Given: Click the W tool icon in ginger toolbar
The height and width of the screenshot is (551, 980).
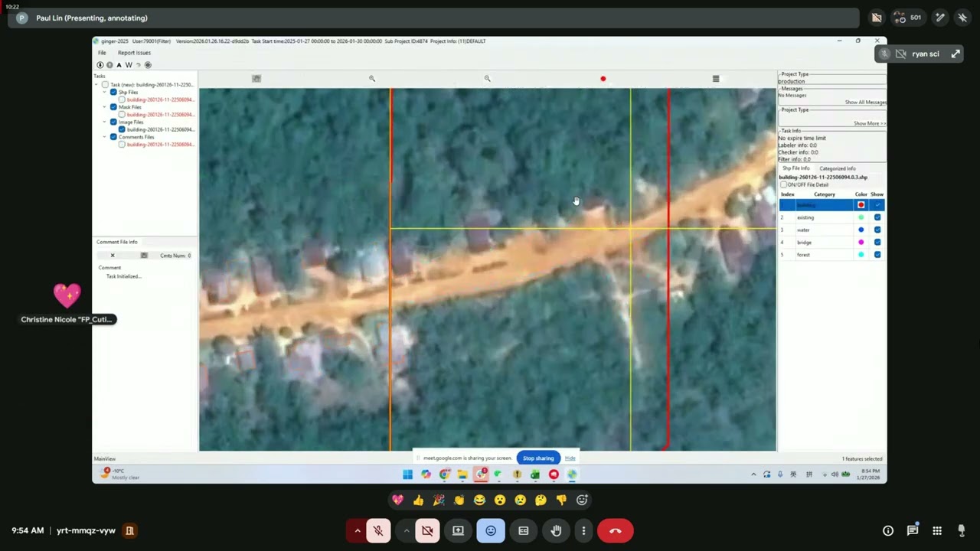Looking at the screenshot, I should (129, 65).
